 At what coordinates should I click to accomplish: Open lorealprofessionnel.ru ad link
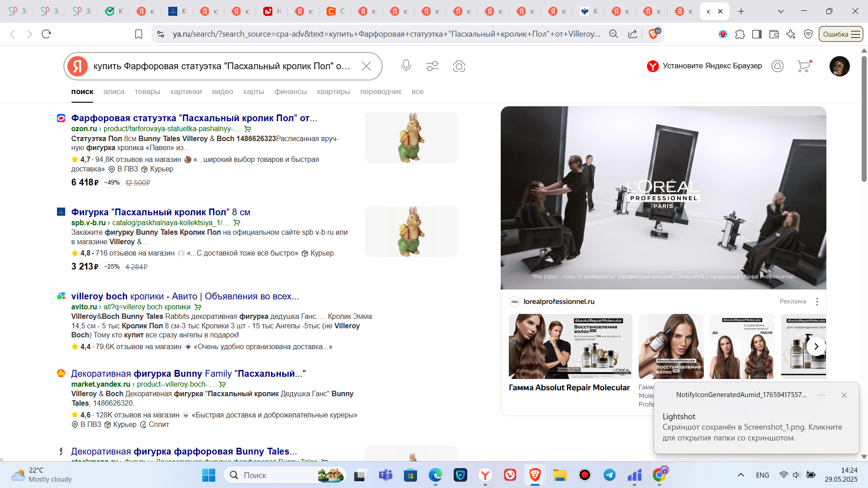[559, 302]
